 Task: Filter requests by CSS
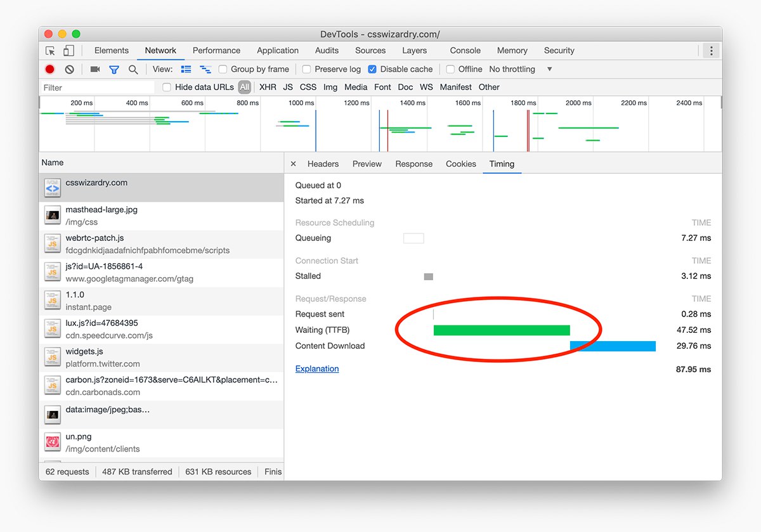308,87
